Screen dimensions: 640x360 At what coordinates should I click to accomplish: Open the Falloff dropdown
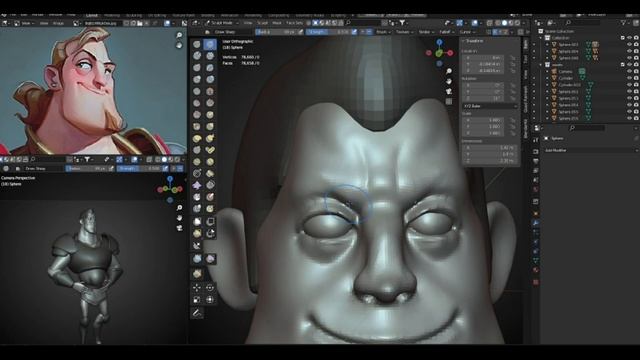point(447,32)
